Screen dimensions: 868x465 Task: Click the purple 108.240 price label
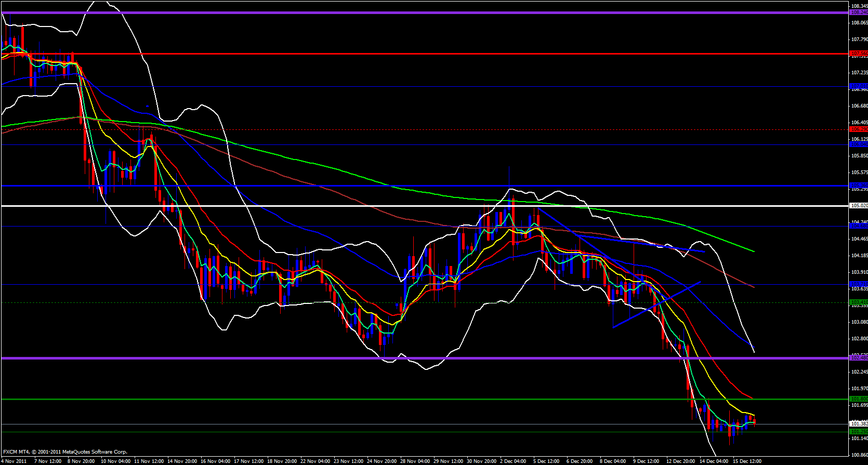(x=858, y=12)
